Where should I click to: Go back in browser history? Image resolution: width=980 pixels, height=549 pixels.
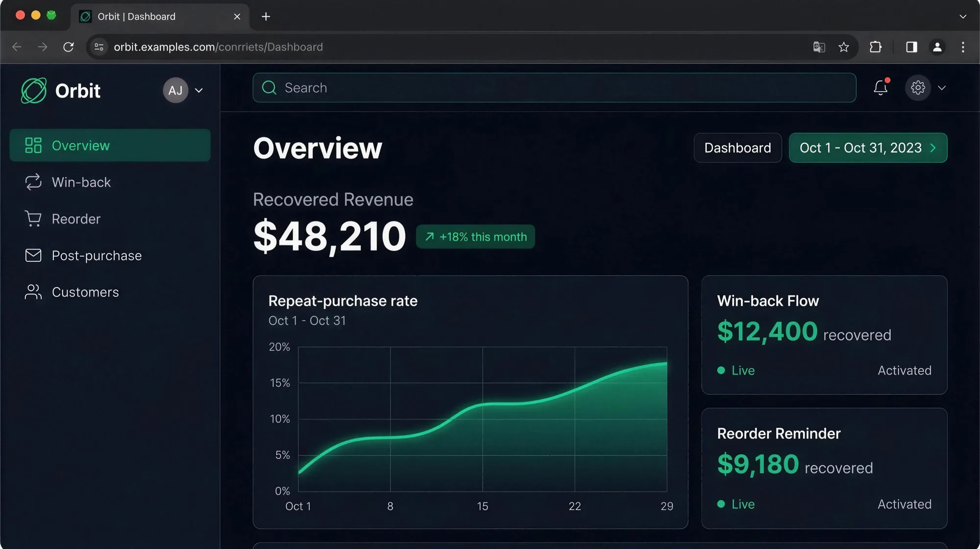click(17, 47)
